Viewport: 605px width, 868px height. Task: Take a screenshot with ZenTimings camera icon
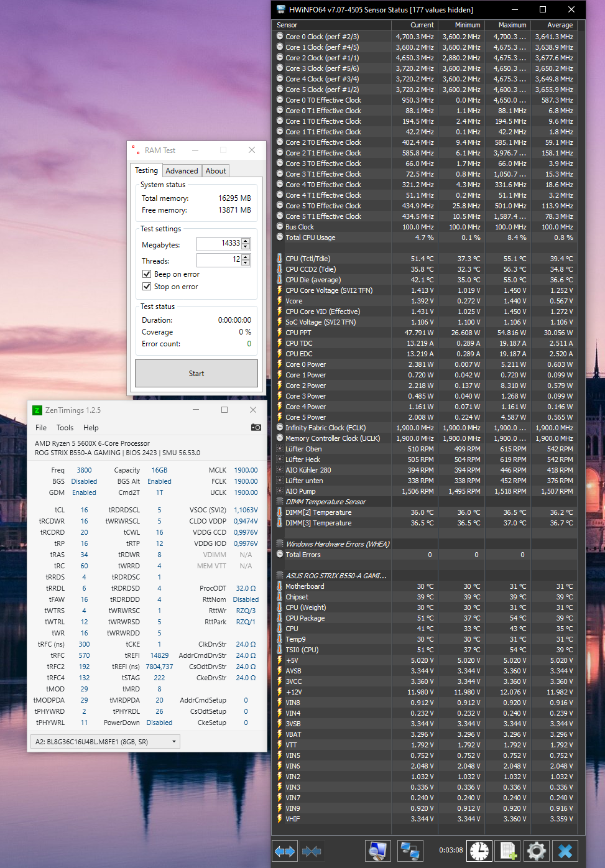click(256, 427)
